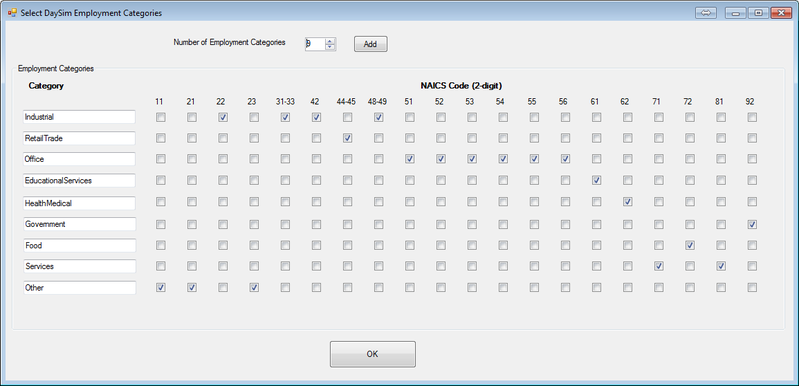Check NAICS 51 for Services
This screenshot has width=799, height=386.
(409, 266)
